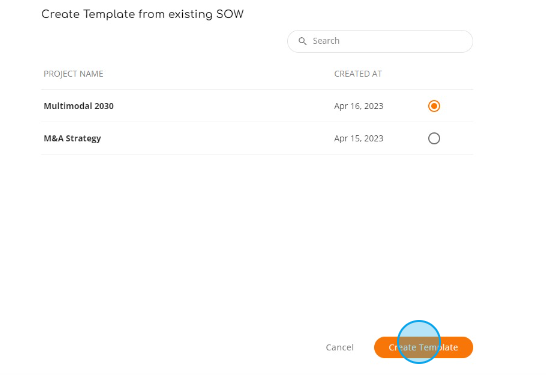The image size is (546, 383).
Task: Click the 'Search' placeholder text
Action: click(x=326, y=41)
